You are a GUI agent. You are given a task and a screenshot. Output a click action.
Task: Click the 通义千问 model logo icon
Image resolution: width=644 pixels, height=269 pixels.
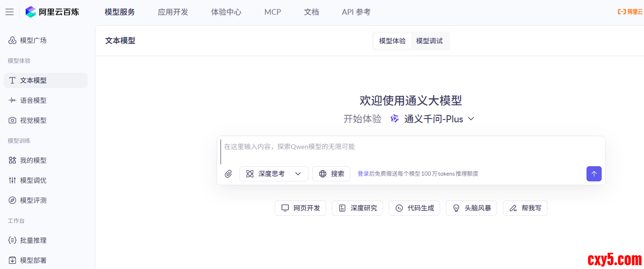point(394,119)
